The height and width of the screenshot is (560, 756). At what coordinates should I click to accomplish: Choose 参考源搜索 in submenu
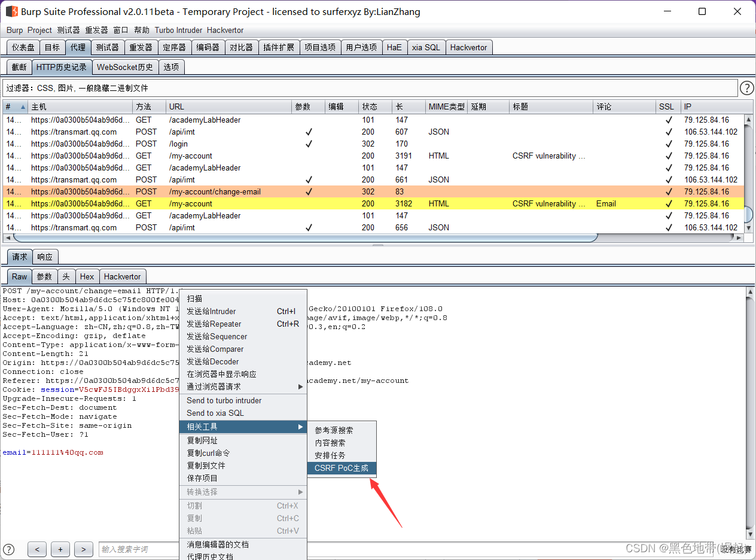342,430
